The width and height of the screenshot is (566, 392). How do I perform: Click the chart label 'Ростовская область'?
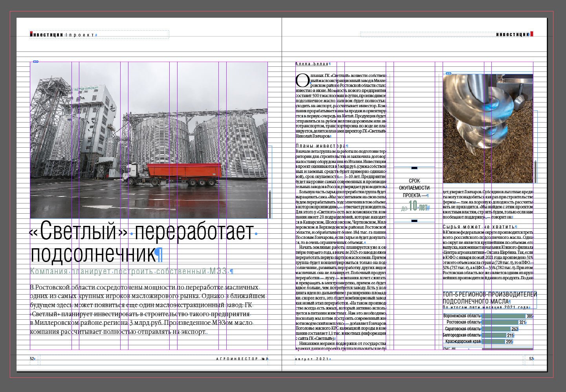(x=463, y=322)
